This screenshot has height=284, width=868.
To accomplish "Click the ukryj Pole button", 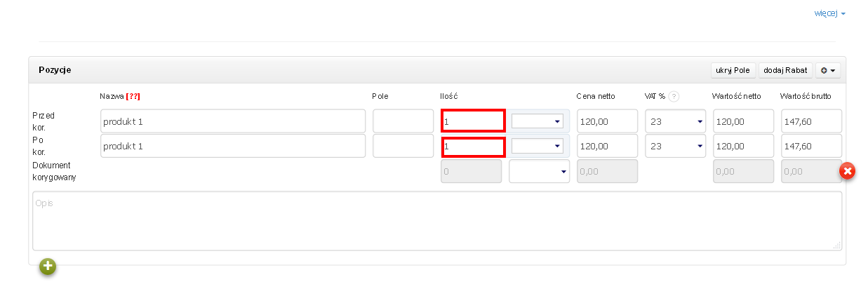I will point(733,70).
